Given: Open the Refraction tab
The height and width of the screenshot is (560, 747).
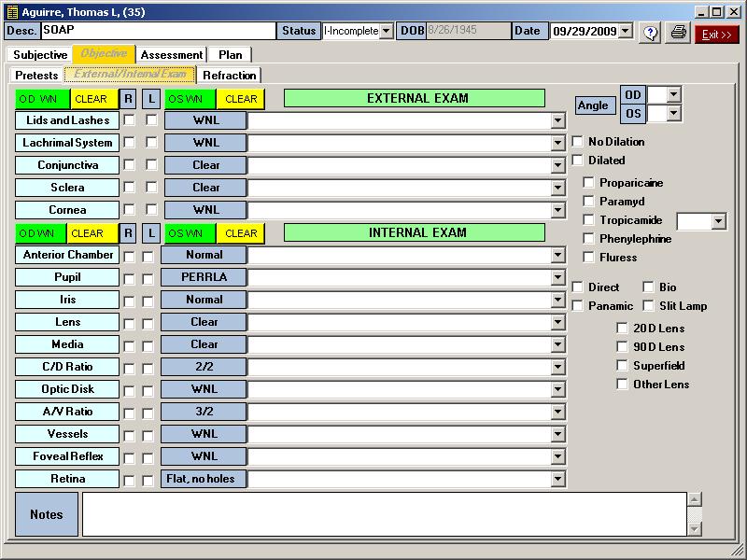Looking at the screenshot, I should pos(229,76).
